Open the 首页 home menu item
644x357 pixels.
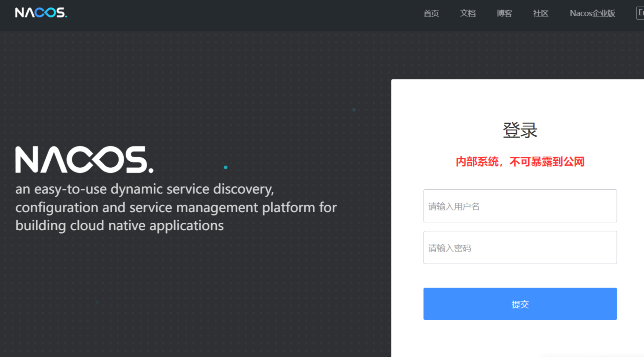431,13
